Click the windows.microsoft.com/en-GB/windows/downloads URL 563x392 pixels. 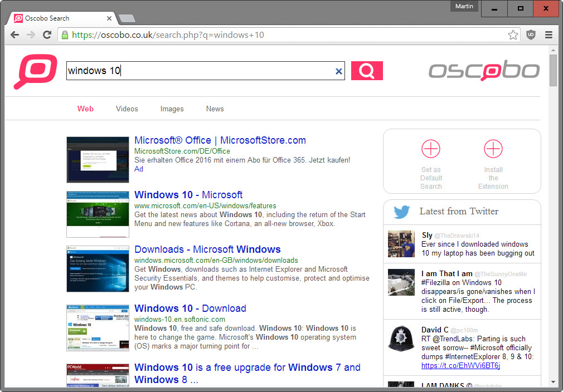(216, 260)
